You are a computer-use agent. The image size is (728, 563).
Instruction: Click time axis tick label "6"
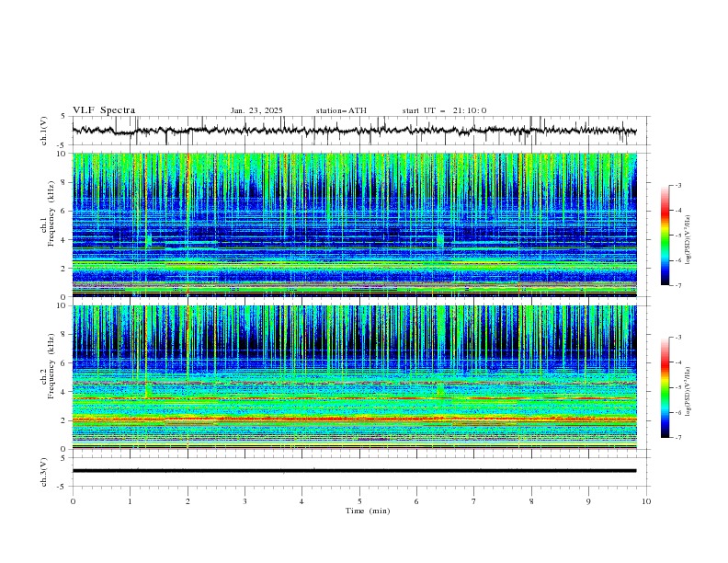click(x=416, y=501)
